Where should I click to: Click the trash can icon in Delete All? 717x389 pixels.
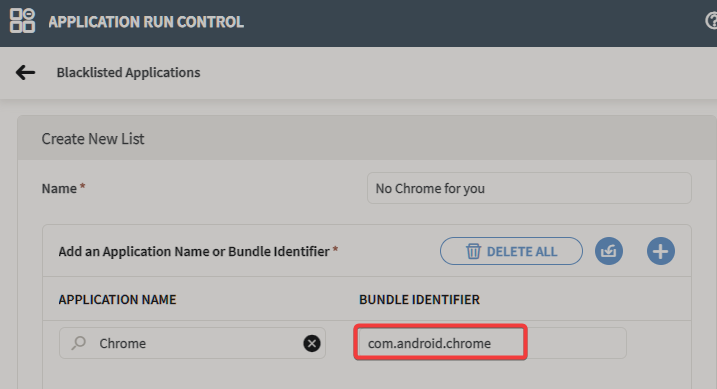(473, 251)
